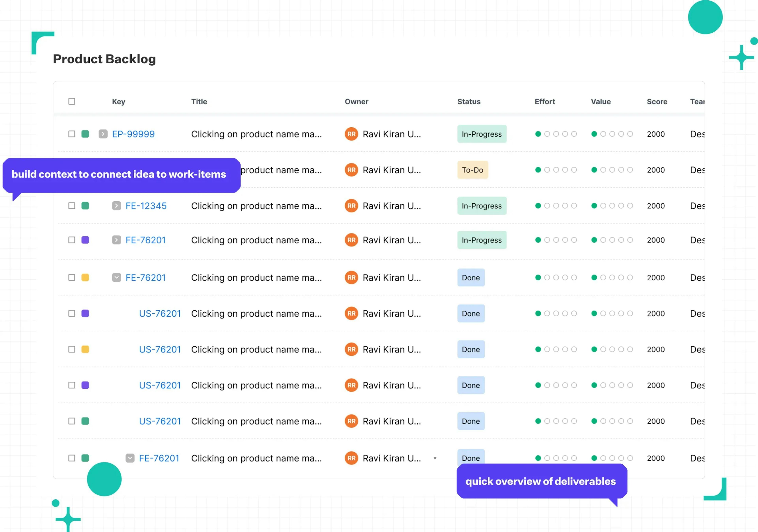Viewport: 758px width, 532px height.
Task: Click the purple work-item icon beside FE-76201
Action: click(85, 240)
